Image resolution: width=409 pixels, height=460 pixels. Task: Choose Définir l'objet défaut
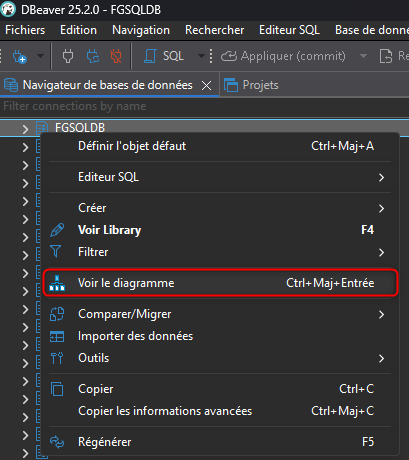220,146
